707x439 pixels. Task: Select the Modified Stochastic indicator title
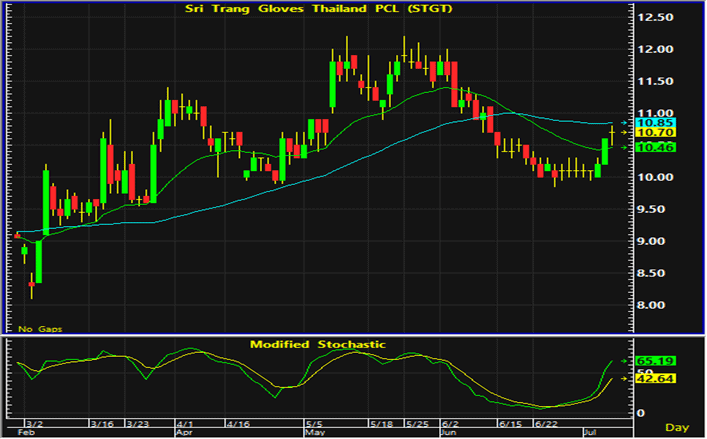tap(318, 345)
